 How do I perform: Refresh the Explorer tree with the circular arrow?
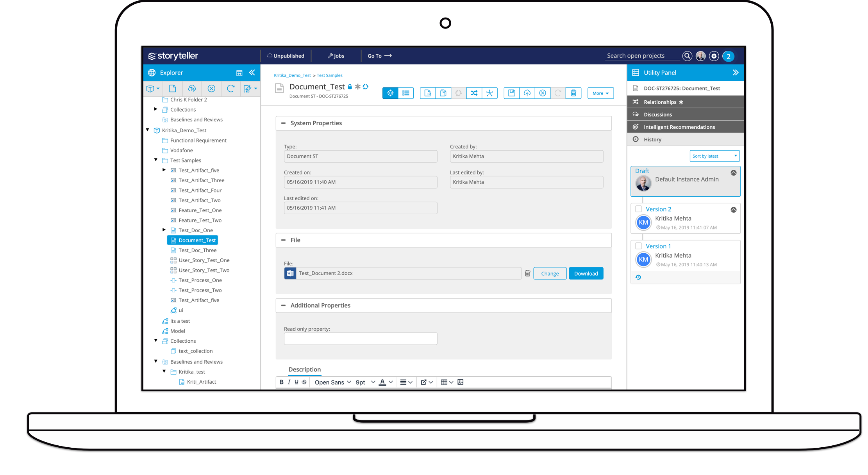(x=231, y=89)
